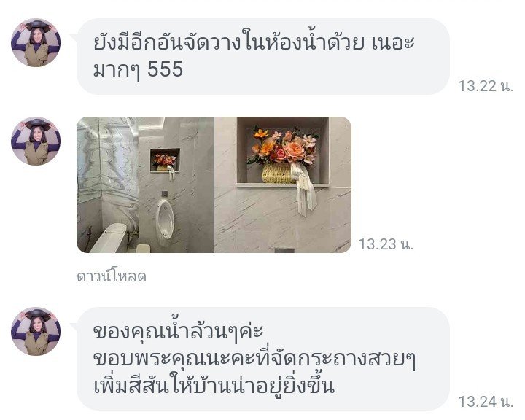Click the toilet seat in the left photo

tap(109, 238)
